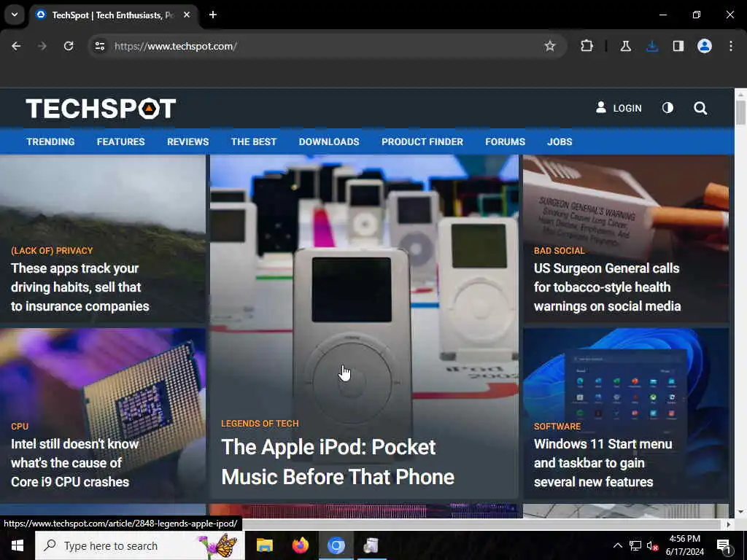
Task: Open Chrome Labs flask icon
Action: point(625,46)
